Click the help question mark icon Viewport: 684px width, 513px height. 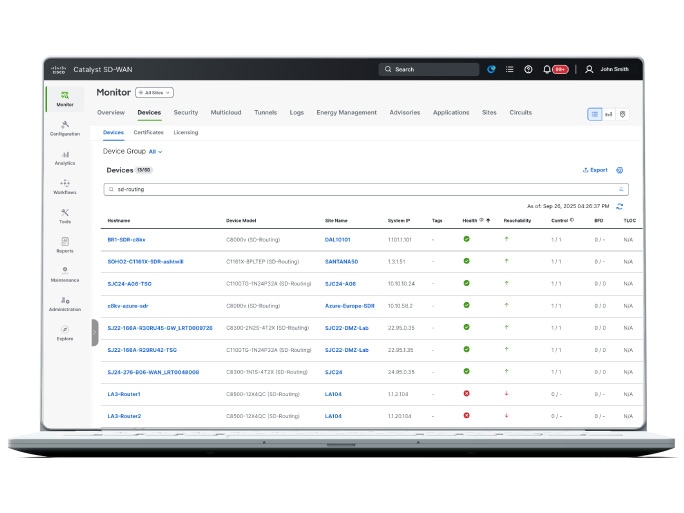pyautogui.click(x=528, y=69)
